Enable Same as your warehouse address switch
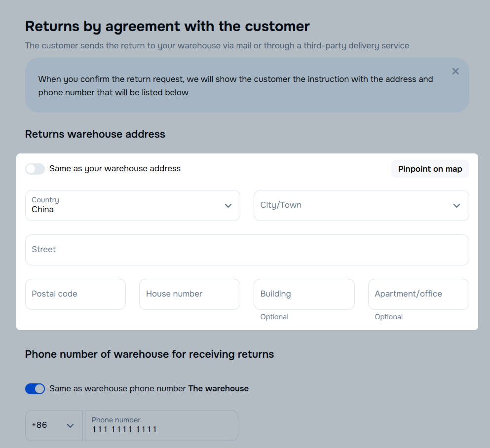The width and height of the screenshot is (490, 448). coord(35,169)
